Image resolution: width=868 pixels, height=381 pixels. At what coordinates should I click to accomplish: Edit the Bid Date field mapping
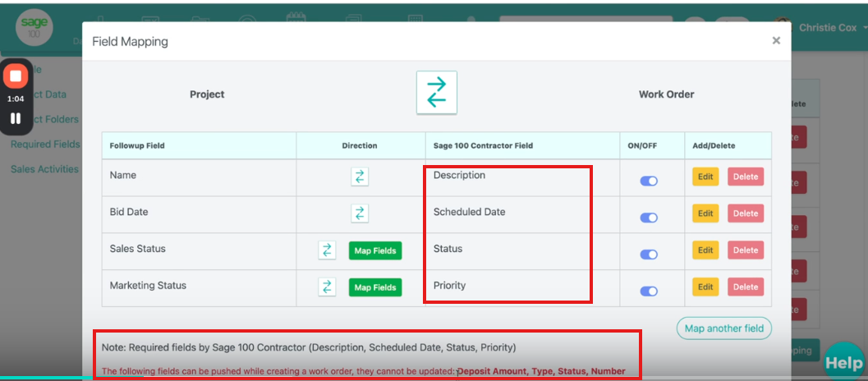(705, 213)
